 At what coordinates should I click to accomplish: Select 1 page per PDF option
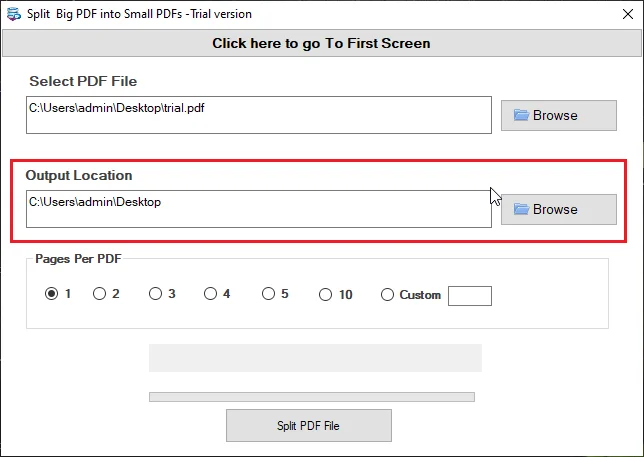tap(51, 294)
